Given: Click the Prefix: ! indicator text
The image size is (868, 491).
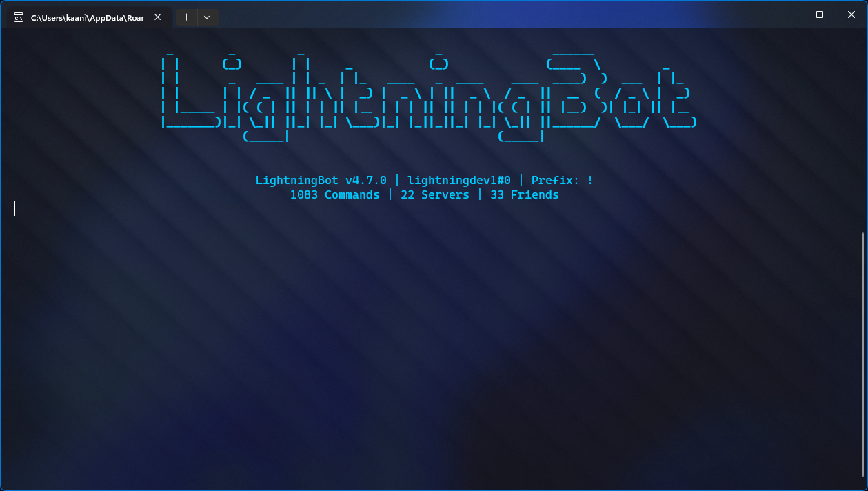Looking at the screenshot, I should coord(563,180).
